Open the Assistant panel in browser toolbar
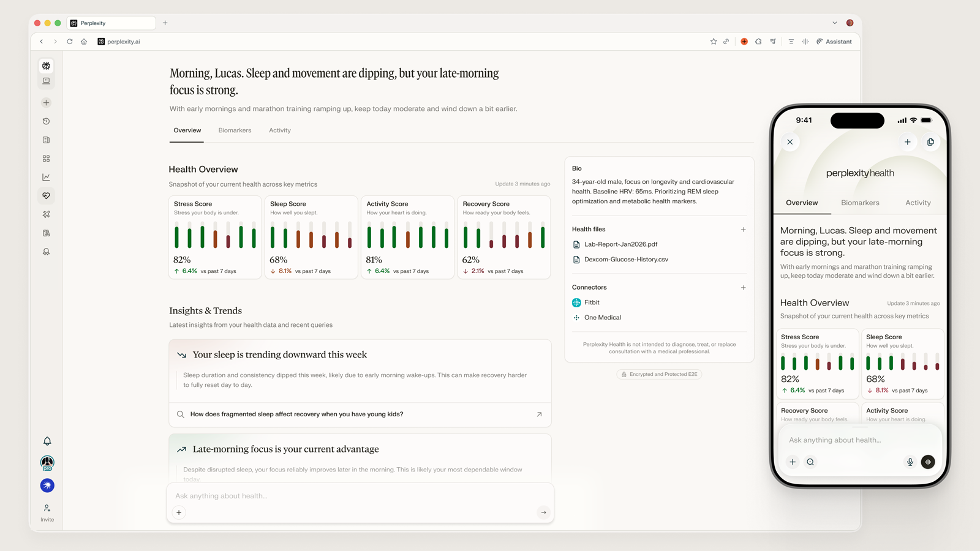 pos(834,42)
